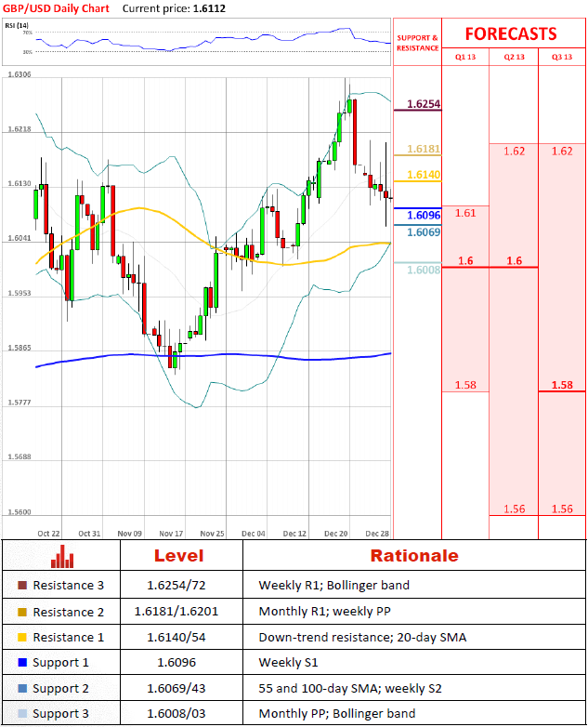The height and width of the screenshot is (727, 588).
Task: Click the Support & Resistance column header
Action: [x=417, y=43]
